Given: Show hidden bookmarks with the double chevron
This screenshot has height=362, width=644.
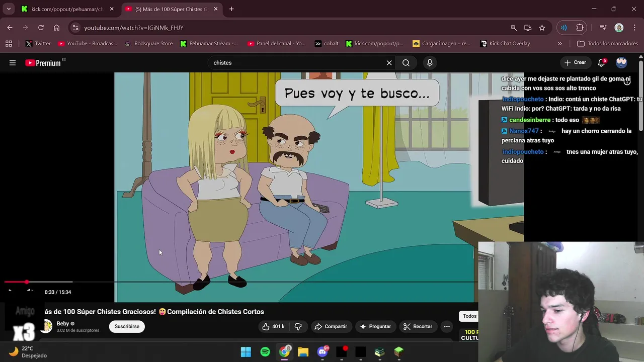Looking at the screenshot, I should [x=559, y=44].
